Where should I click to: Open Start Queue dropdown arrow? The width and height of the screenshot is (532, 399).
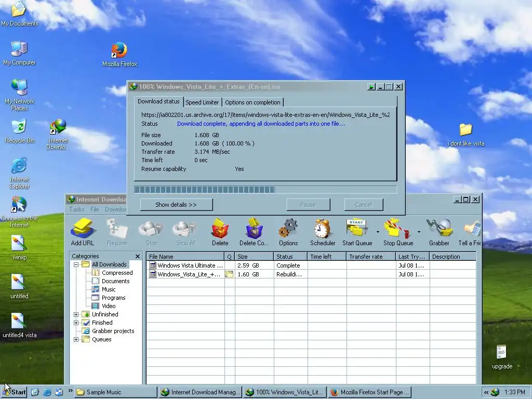(378, 232)
